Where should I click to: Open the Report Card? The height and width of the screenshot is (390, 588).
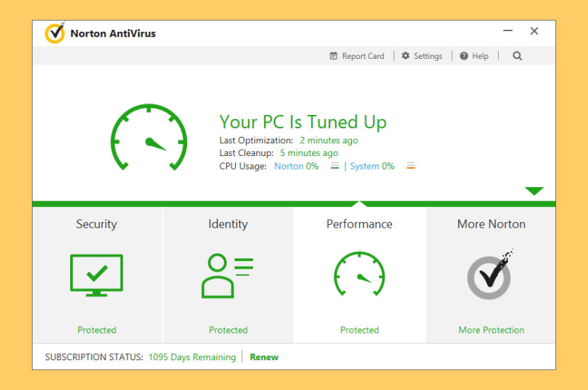pos(357,56)
